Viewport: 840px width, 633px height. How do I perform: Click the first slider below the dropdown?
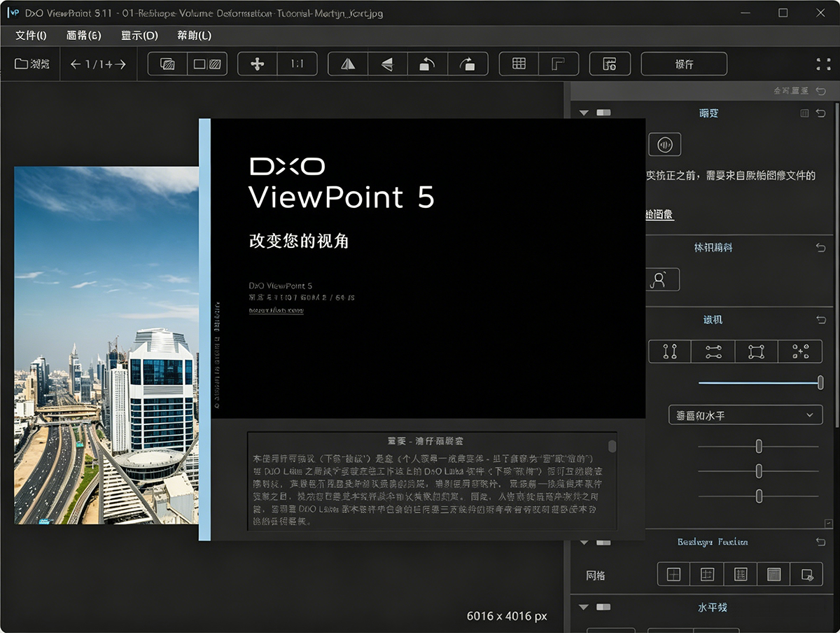758,447
